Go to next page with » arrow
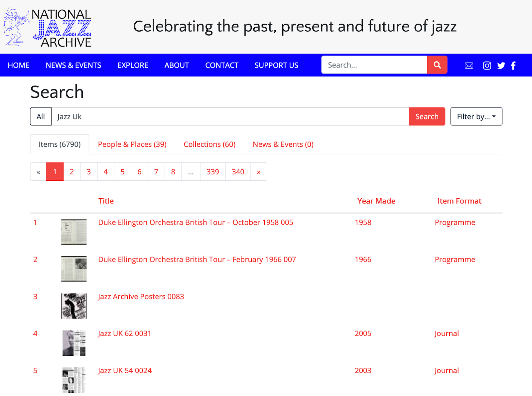The width and height of the screenshot is (532, 396). [259, 172]
